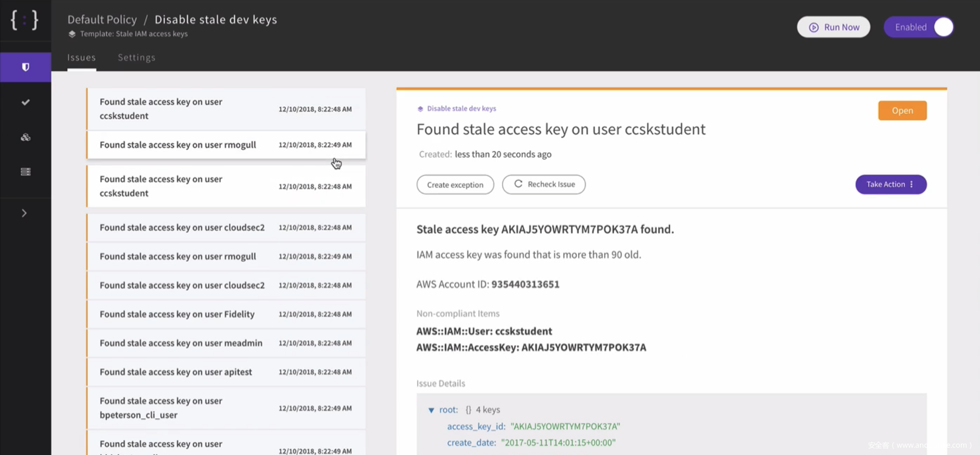The height and width of the screenshot is (455, 980).
Task: Click Recheck Issue button
Action: pyautogui.click(x=543, y=184)
